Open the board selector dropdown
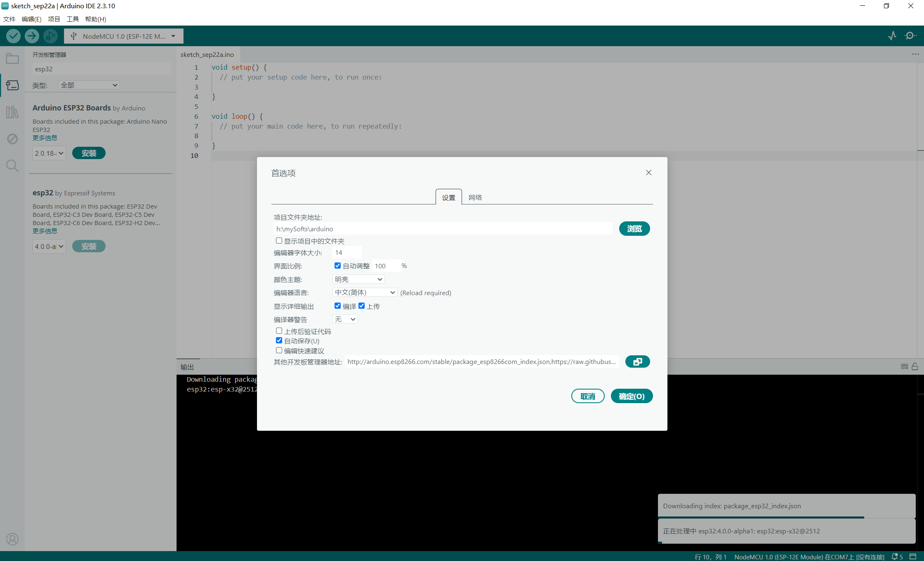924x561 pixels. coord(124,36)
